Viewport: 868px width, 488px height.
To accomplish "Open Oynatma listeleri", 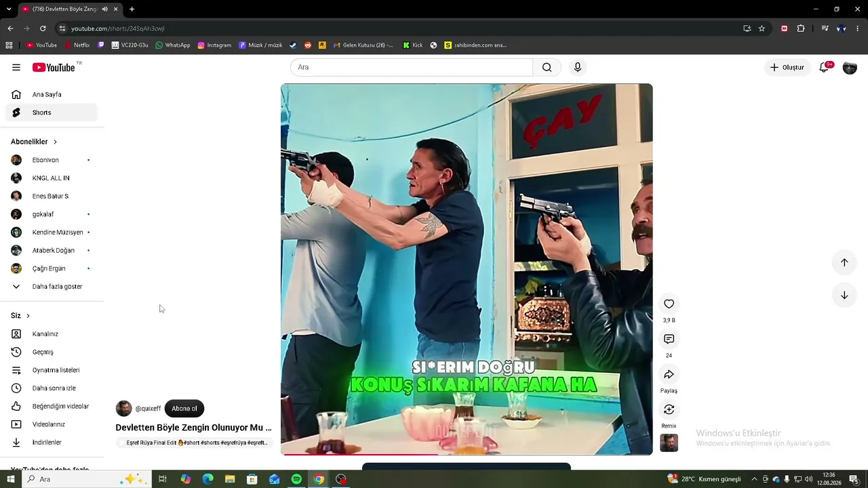I will (x=52, y=370).
